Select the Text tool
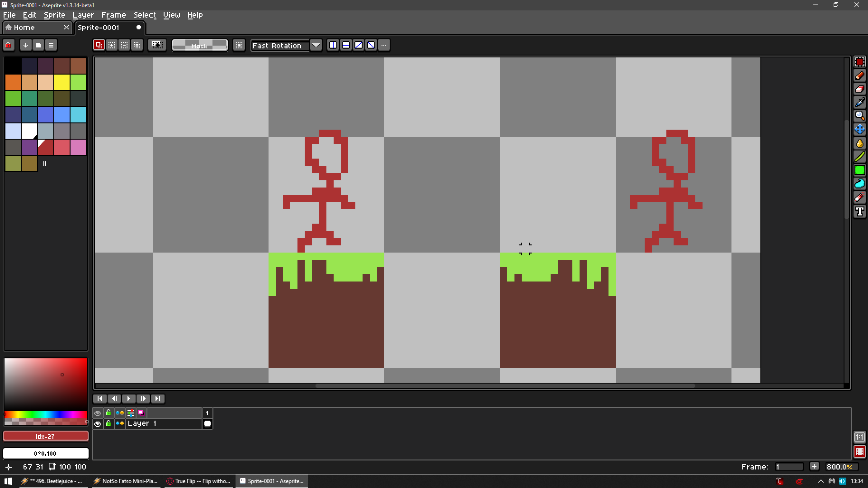Viewport: 868px width, 488px height. coord(859,211)
